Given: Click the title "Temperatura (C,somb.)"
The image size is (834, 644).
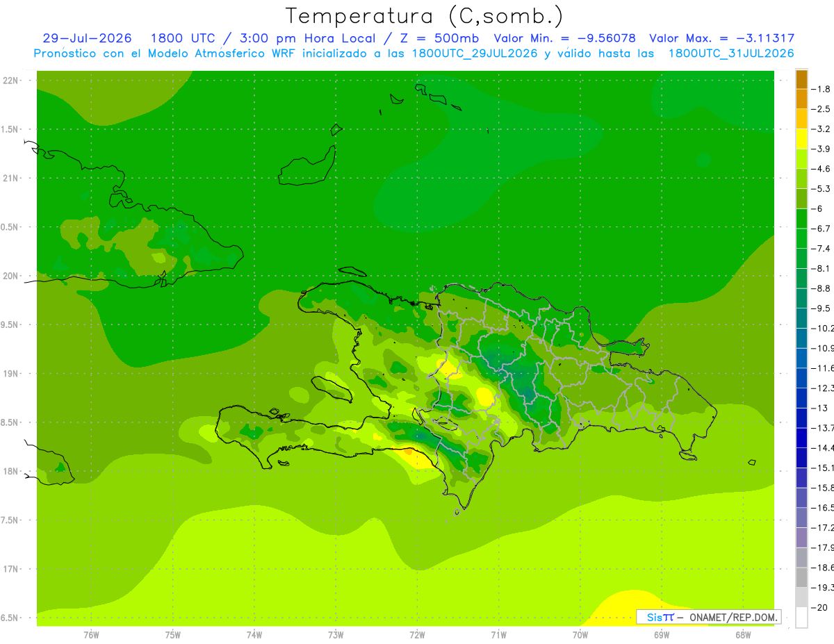Looking at the screenshot, I should [x=424, y=16].
